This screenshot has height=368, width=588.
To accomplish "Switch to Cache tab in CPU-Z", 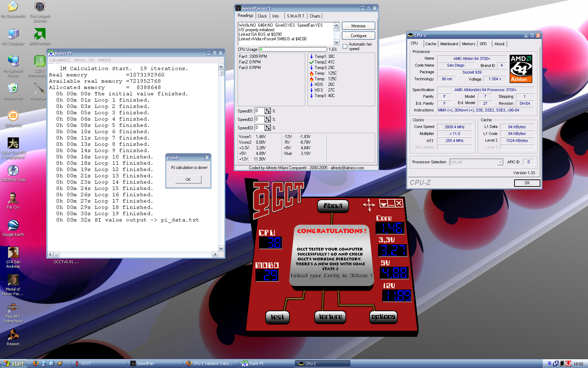I will point(430,44).
